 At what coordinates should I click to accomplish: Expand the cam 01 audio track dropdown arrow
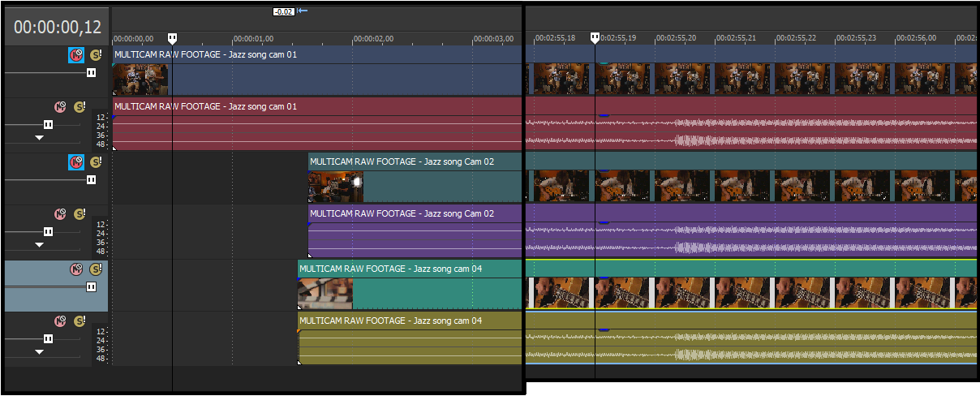coord(39,138)
